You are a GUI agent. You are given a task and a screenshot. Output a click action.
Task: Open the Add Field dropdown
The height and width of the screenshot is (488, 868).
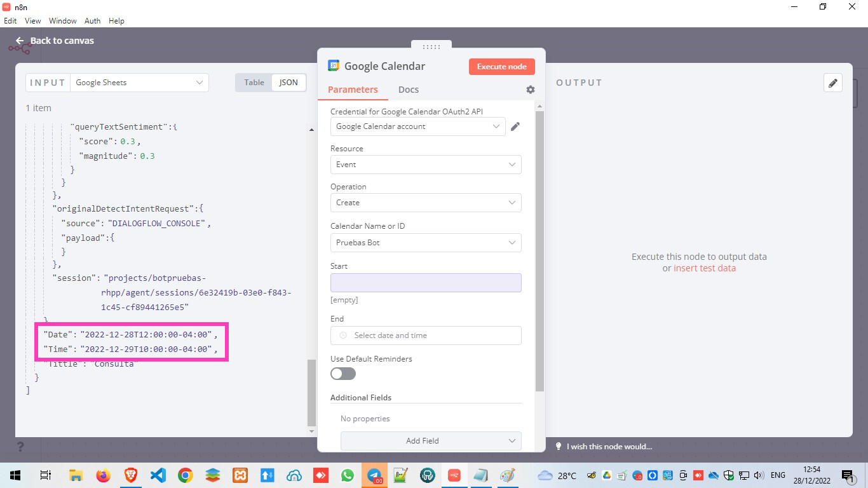tap(431, 441)
